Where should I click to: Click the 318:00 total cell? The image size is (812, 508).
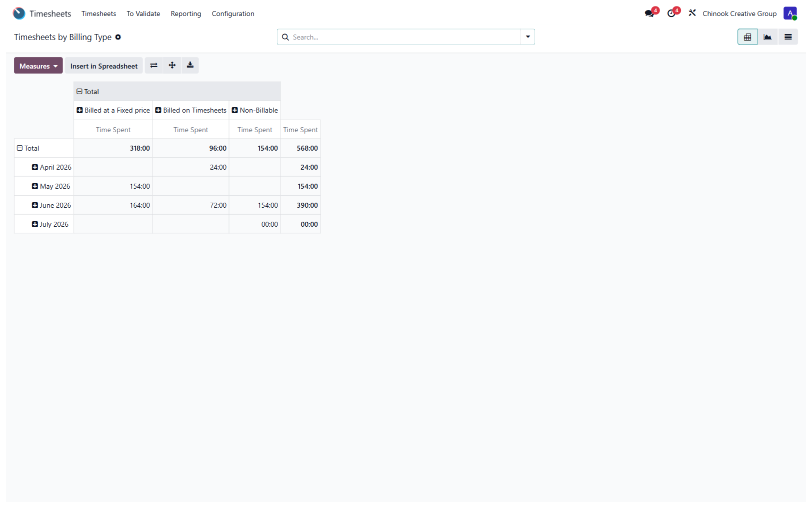(113, 148)
